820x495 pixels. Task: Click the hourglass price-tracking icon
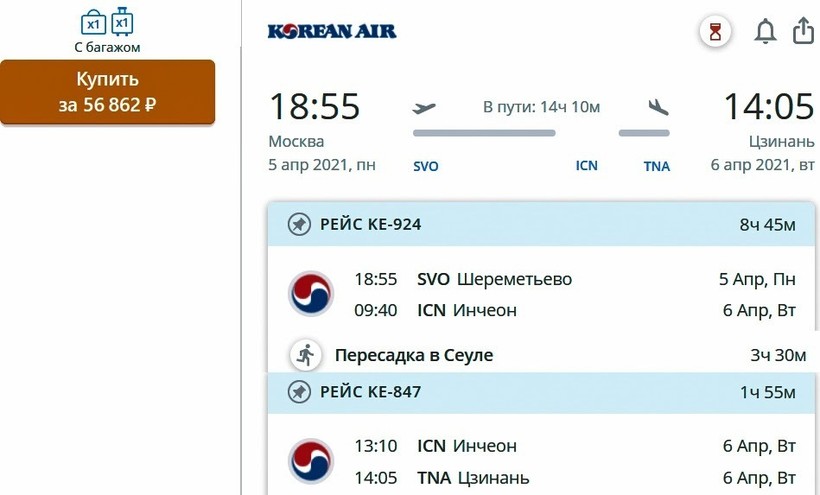coord(715,33)
